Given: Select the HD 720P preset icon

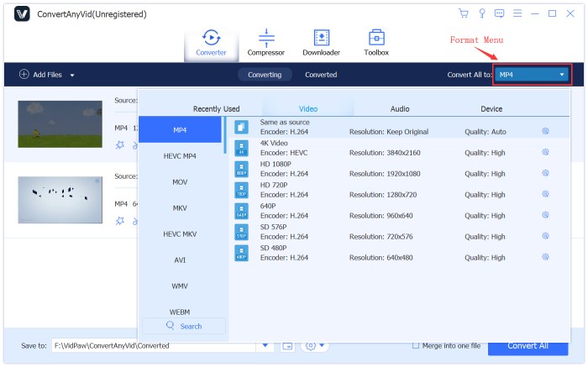Looking at the screenshot, I should pyautogui.click(x=242, y=190).
